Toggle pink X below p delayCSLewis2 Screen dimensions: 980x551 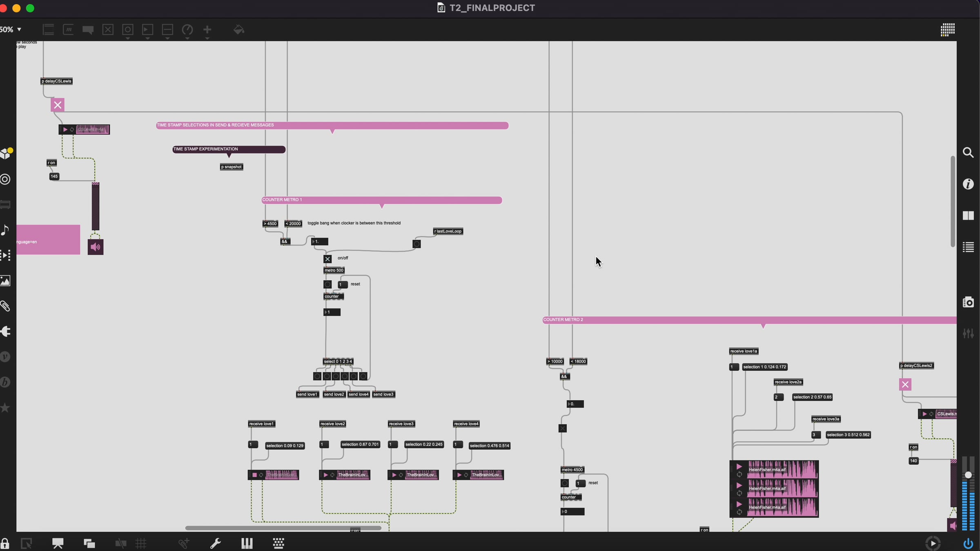(x=905, y=384)
